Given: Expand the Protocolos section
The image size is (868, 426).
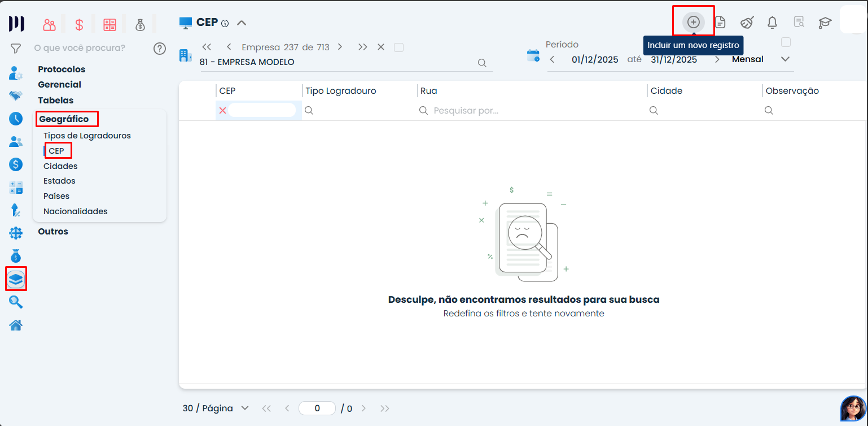Looking at the screenshot, I should [62, 69].
